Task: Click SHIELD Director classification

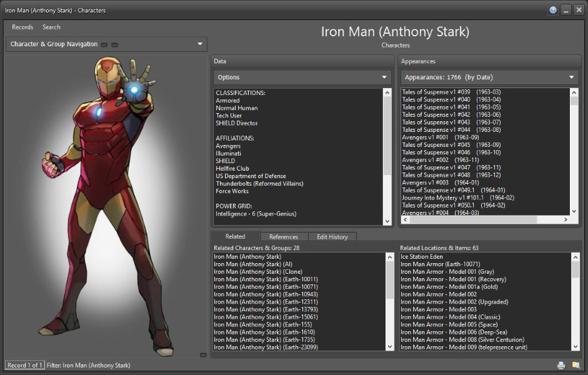Action: [237, 123]
